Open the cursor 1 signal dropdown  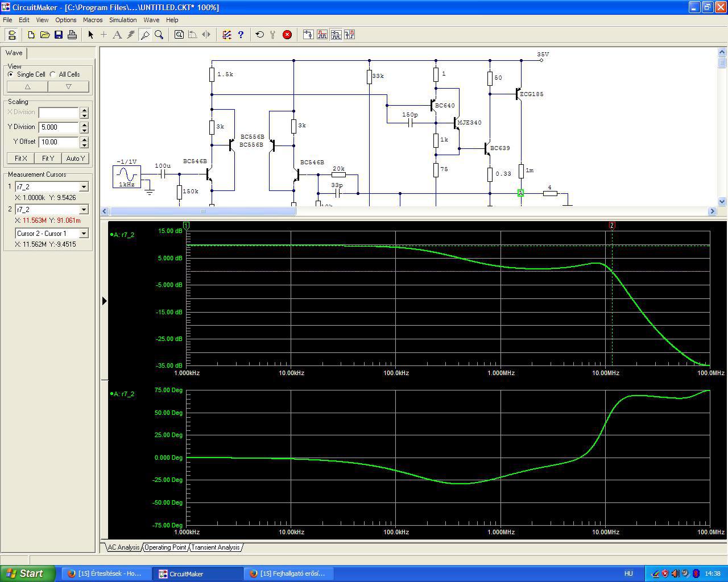point(84,187)
